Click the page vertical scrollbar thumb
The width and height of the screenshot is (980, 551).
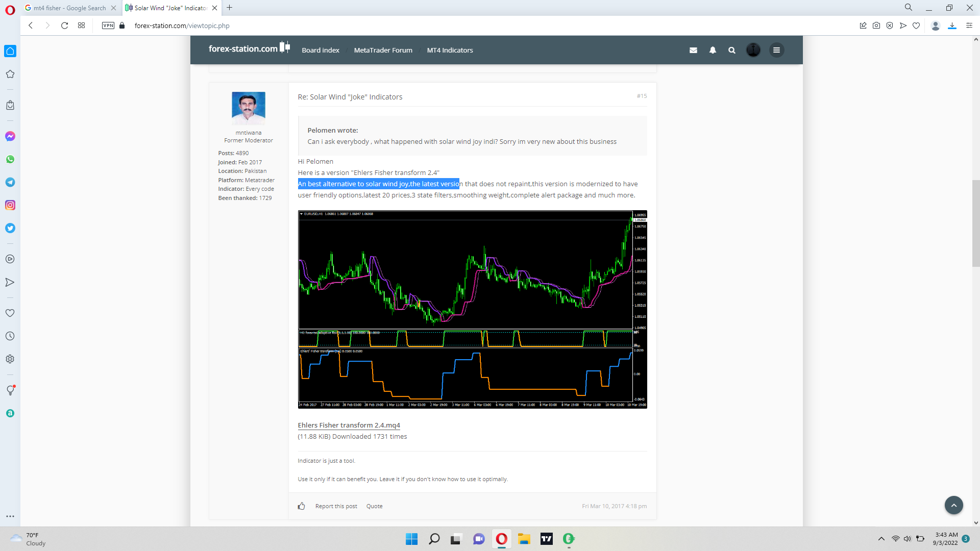point(975,223)
